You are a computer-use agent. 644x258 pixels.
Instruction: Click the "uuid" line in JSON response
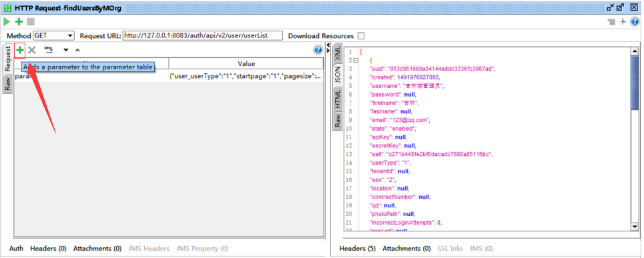click(x=432, y=69)
